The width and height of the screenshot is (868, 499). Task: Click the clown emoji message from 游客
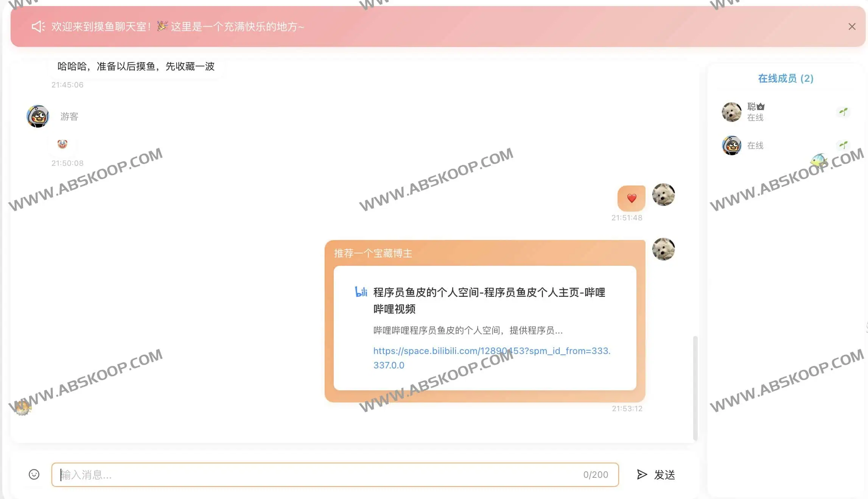[x=62, y=144]
